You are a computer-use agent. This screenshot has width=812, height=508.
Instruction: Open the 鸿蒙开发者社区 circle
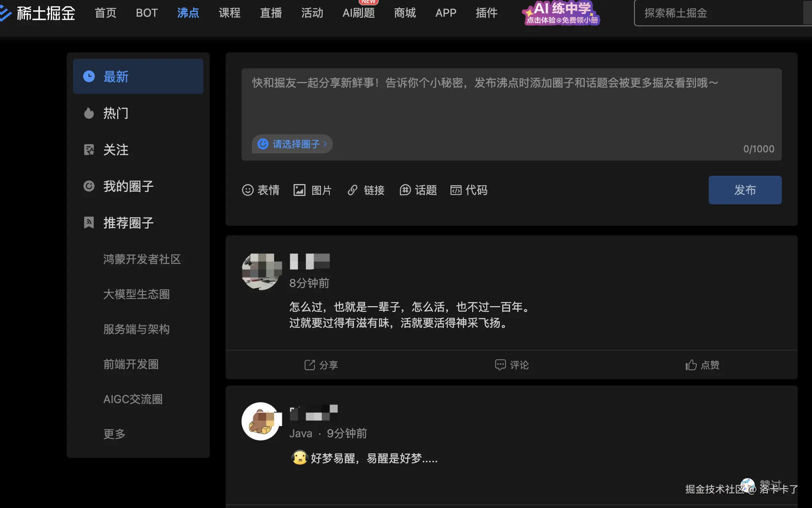[142, 259]
